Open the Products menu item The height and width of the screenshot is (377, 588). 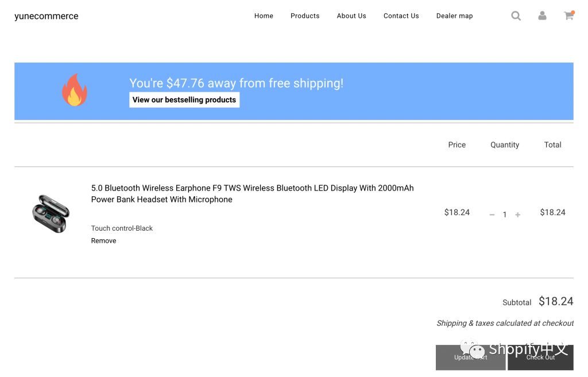(305, 16)
